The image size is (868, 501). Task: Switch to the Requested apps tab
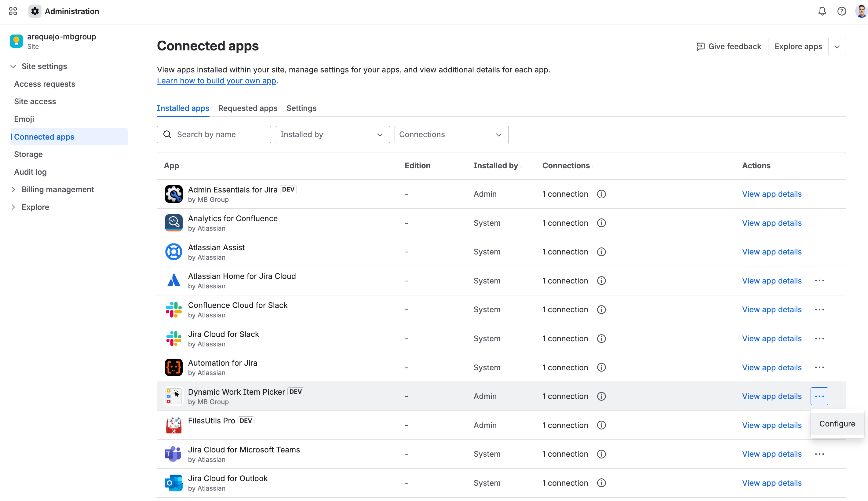tap(248, 108)
